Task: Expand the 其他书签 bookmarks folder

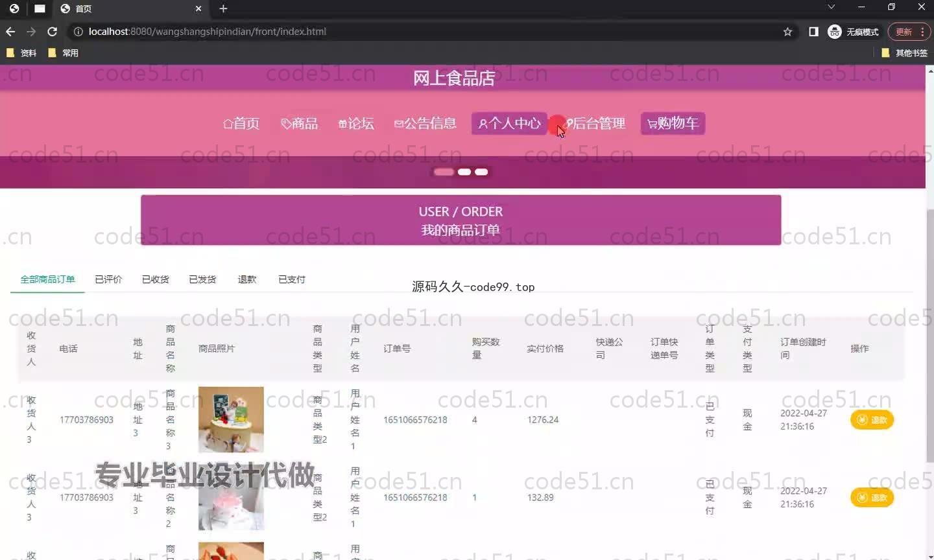Action: click(904, 52)
